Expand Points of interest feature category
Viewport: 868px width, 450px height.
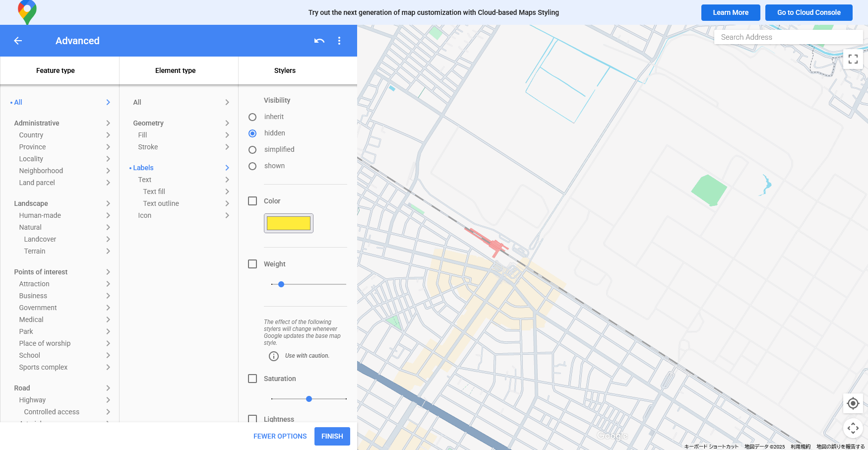(108, 272)
